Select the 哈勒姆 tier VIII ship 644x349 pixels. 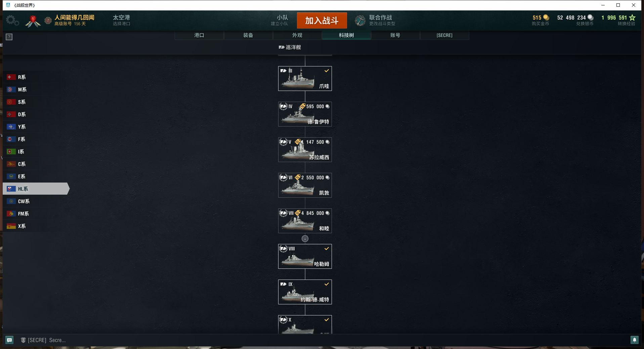pos(305,256)
